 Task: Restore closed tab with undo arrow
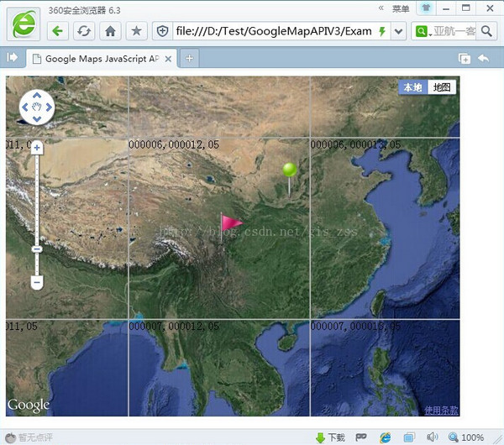[484, 58]
